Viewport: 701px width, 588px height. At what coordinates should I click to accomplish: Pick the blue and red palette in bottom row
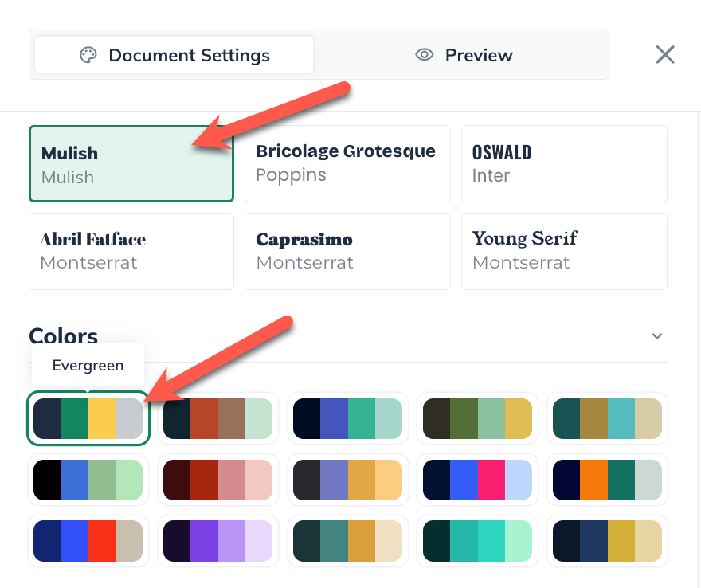pyautogui.click(x=88, y=541)
